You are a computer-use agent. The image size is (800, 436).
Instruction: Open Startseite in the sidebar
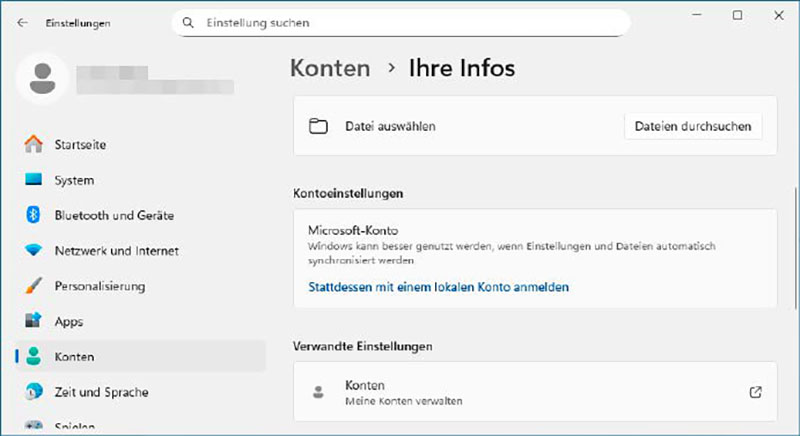(x=141, y=144)
